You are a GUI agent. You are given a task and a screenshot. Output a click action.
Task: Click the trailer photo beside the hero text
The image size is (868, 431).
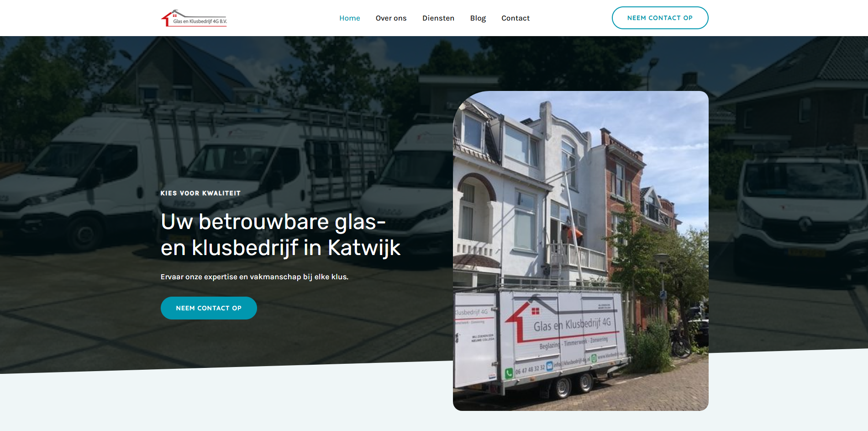point(580,251)
